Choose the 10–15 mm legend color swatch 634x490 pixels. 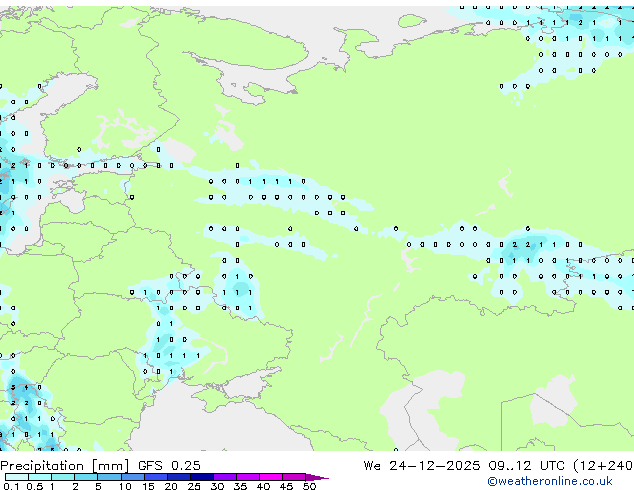(132, 477)
